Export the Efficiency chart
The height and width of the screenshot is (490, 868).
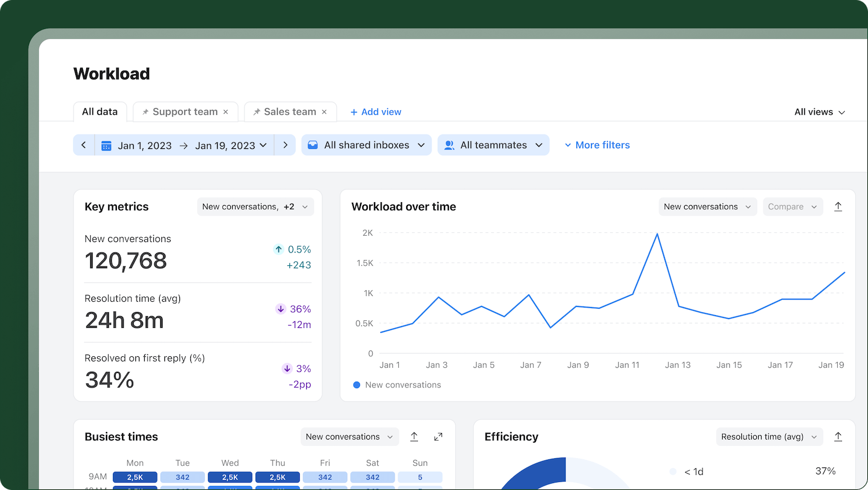click(838, 437)
